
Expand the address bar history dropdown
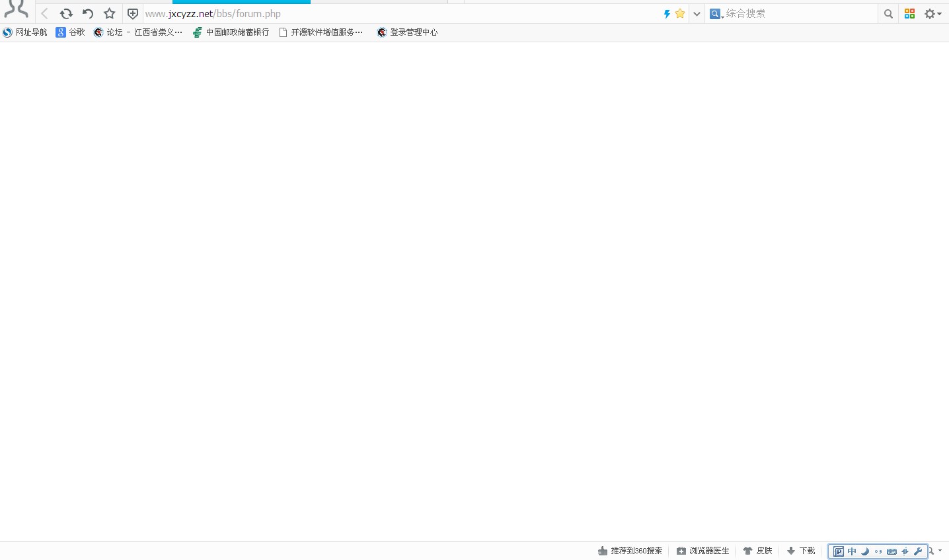(697, 14)
